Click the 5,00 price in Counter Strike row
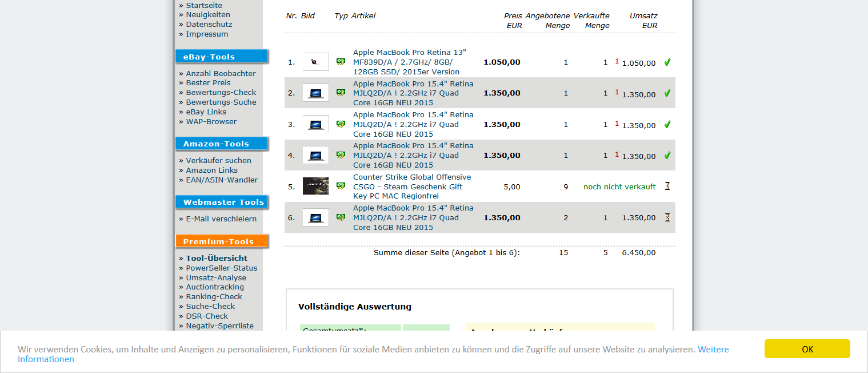 [x=512, y=187]
